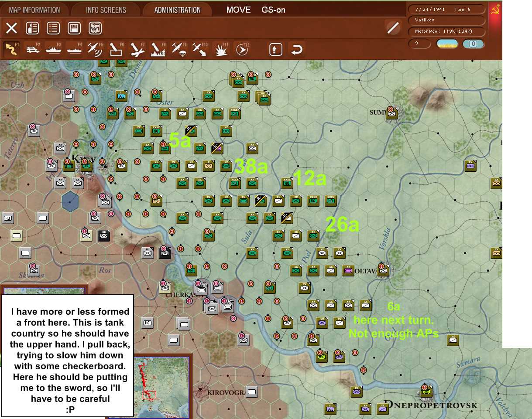Click the ground weather condition swatch
This screenshot has width=532, height=419.
point(447,44)
